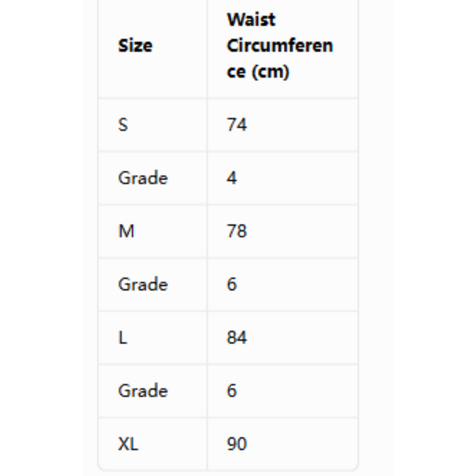Select the S size cell
The width and height of the screenshot is (476, 476).
point(152,125)
